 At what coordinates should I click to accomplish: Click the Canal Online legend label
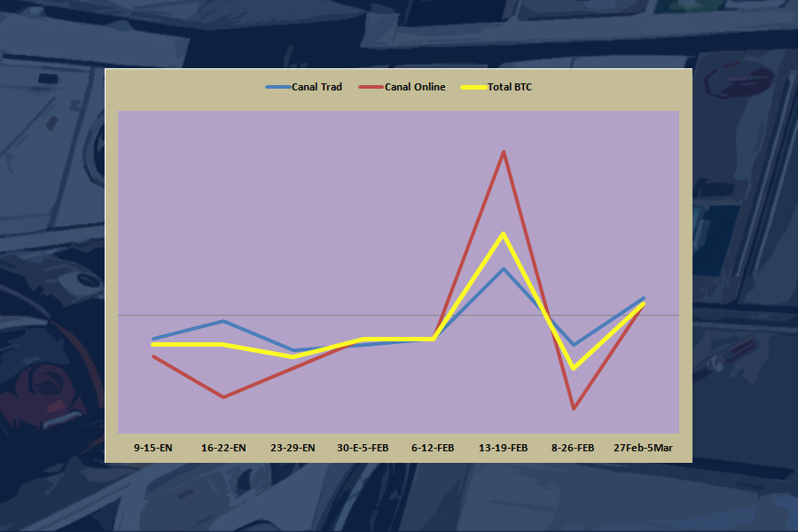pyautogui.click(x=415, y=87)
